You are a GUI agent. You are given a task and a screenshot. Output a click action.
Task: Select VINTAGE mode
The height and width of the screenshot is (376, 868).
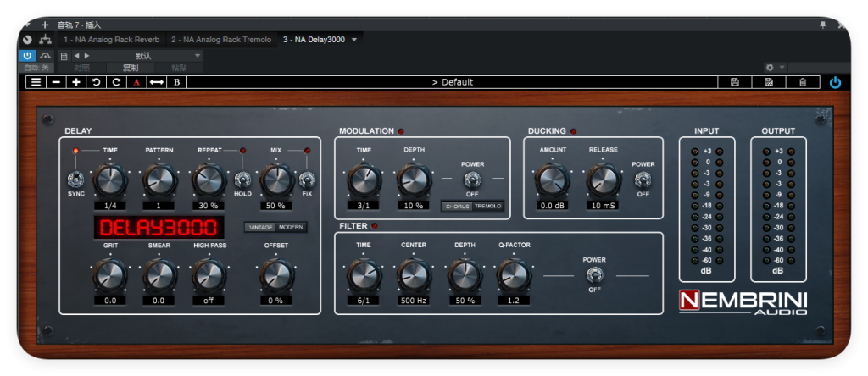click(x=261, y=227)
